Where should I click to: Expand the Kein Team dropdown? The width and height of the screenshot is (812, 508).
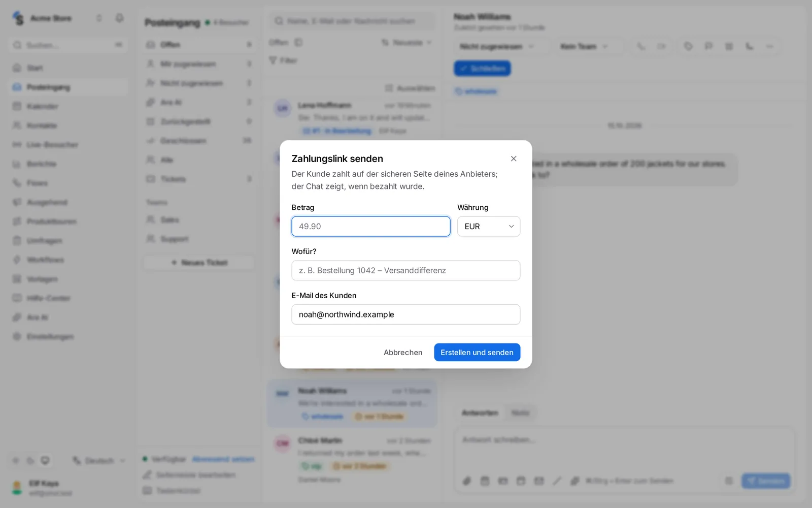[584, 46]
